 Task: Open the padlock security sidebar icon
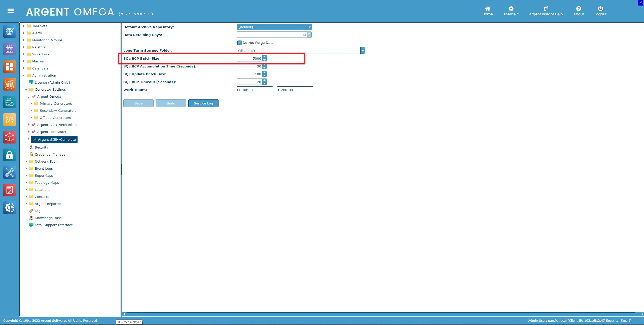click(10, 155)
